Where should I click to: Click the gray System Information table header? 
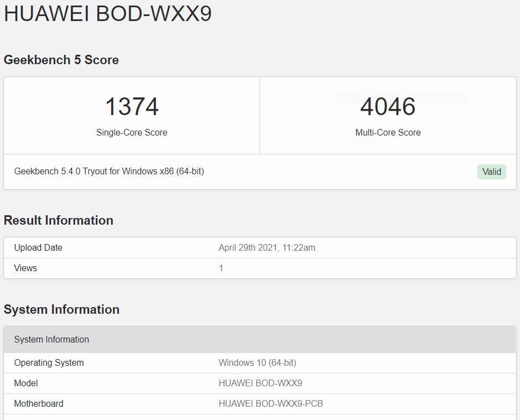pos(260,339)
